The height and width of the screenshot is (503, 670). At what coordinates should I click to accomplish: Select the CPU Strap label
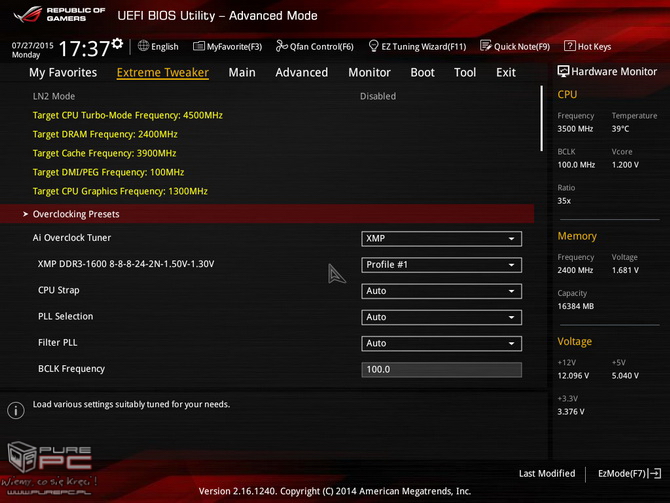(59, 290)
